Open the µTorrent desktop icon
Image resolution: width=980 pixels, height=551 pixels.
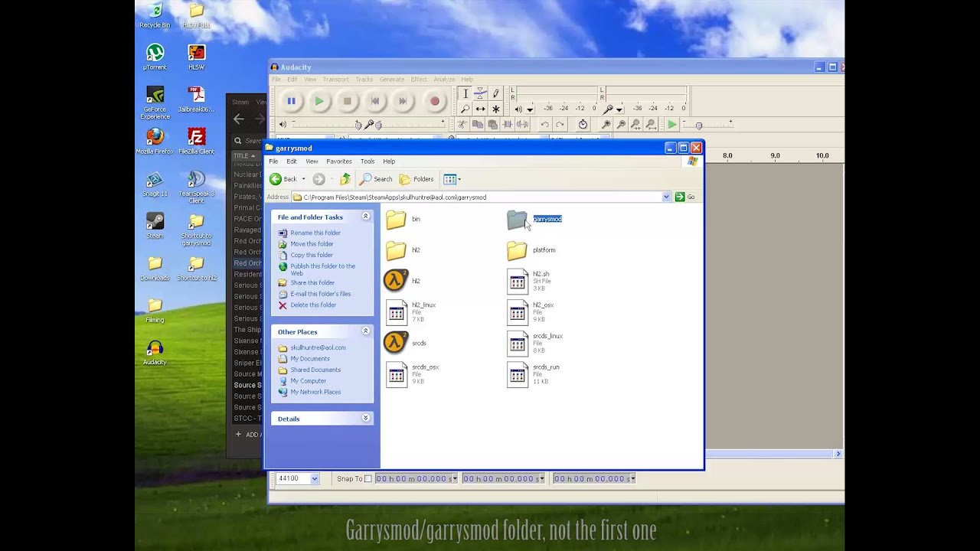tap(155, 57)
